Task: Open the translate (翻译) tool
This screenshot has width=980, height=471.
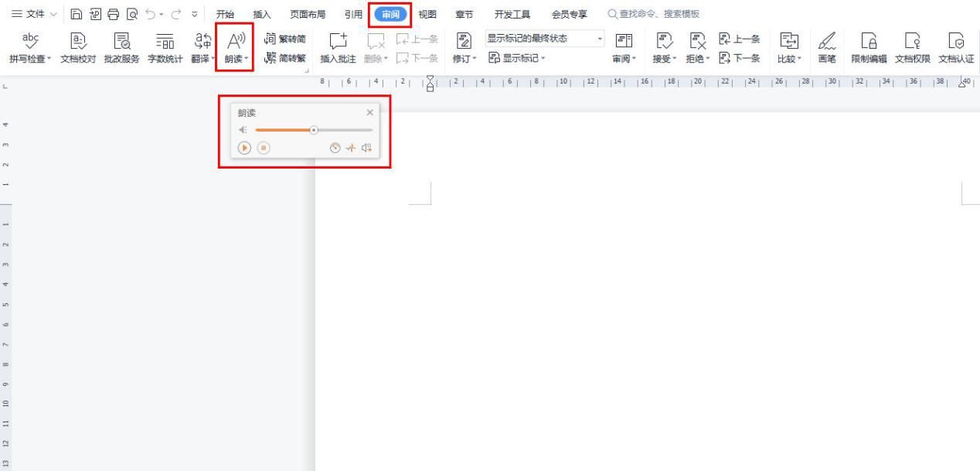Action: (203, 48)
